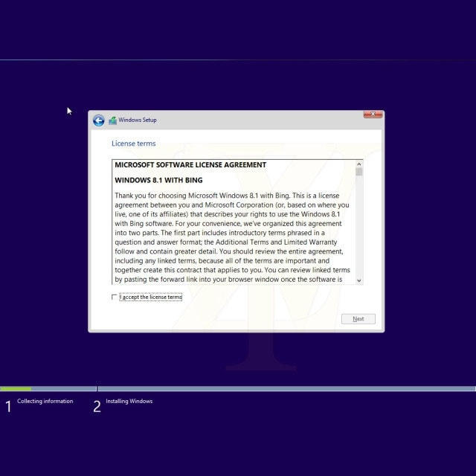This screenshot has height=476, width=476.
Task: Click the License terms heading
Action: coord(134,144)
